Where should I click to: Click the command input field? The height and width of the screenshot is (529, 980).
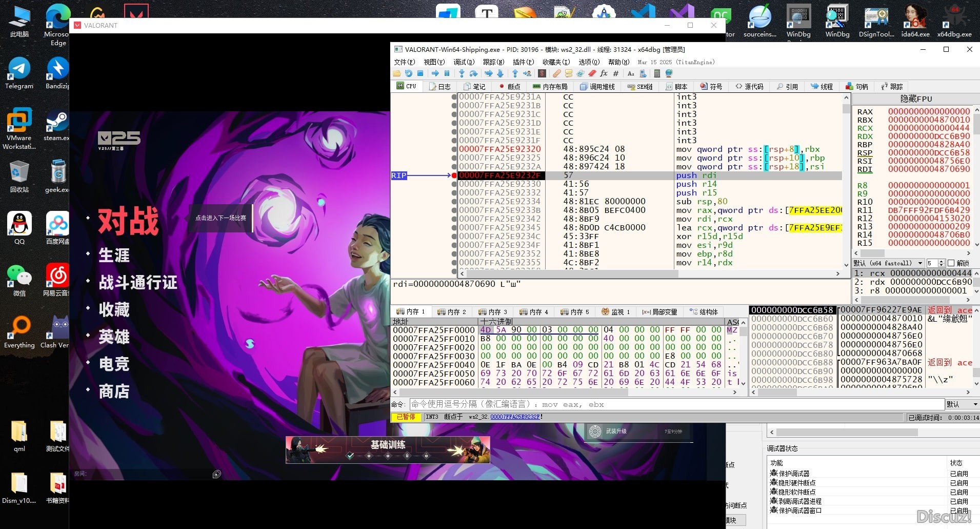(x=676, y=404)
